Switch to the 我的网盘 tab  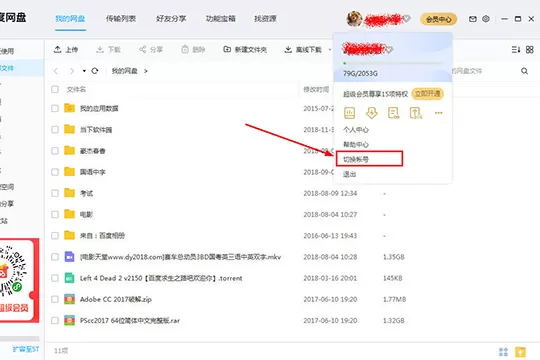pyautogui.click(x=70, y=19)
